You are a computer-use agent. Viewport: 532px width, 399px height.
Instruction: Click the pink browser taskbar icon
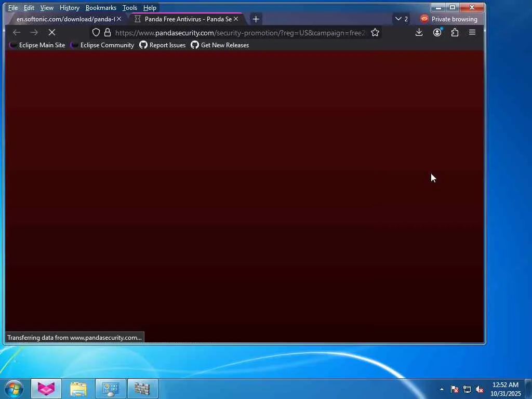tap(46, 389)
